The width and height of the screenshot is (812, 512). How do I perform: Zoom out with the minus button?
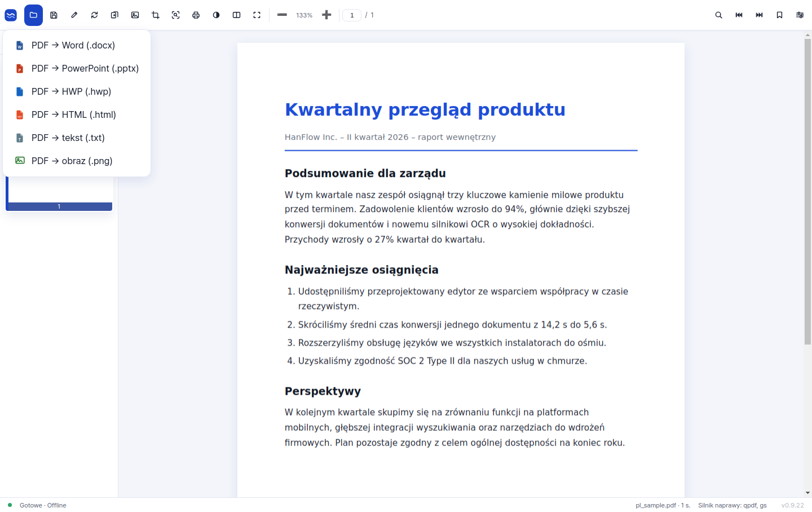(282, 15)
